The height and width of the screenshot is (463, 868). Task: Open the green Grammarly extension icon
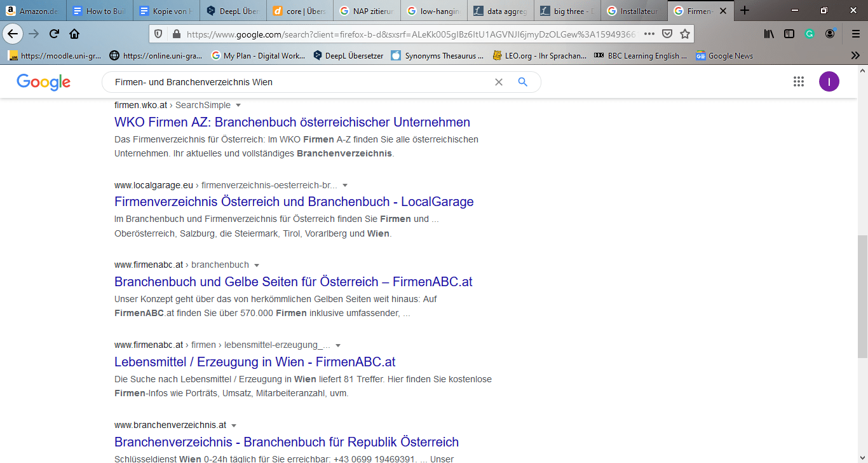[810, 34]
